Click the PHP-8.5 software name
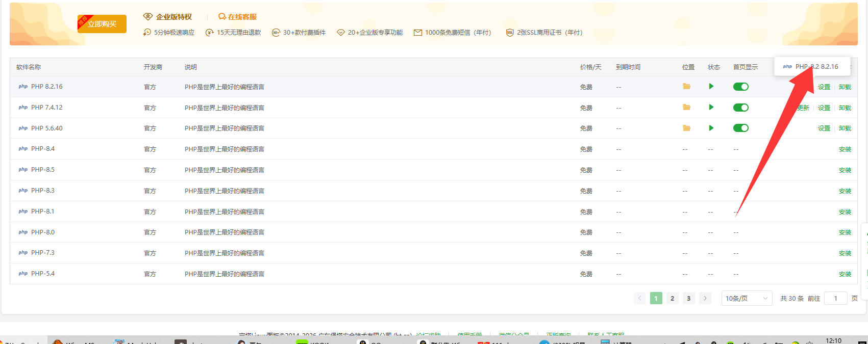868x344 pixels. pos(43,170)
